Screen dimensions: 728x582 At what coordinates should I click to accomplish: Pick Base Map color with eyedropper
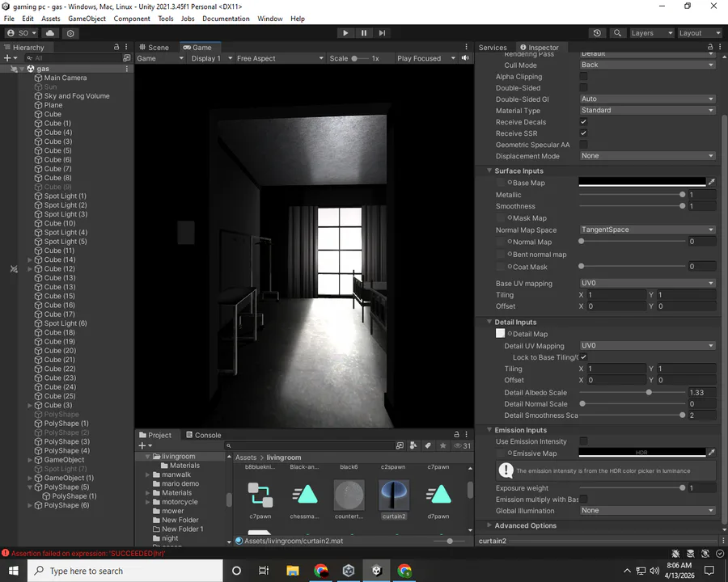coord(711,182)
